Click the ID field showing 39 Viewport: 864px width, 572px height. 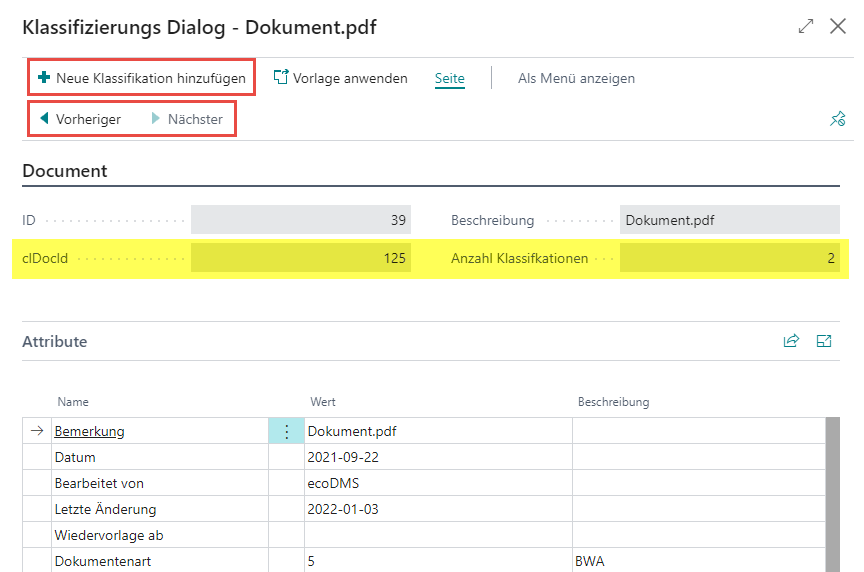[x=301, y=220]
